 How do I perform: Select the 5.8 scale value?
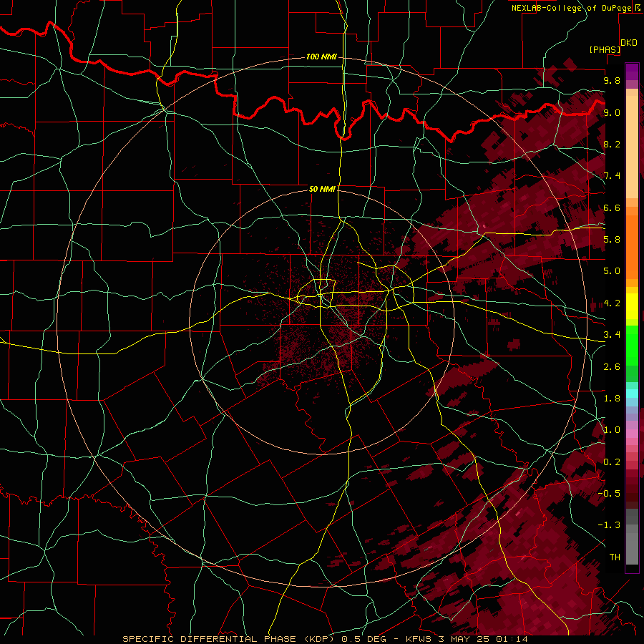tap(612, 240)
